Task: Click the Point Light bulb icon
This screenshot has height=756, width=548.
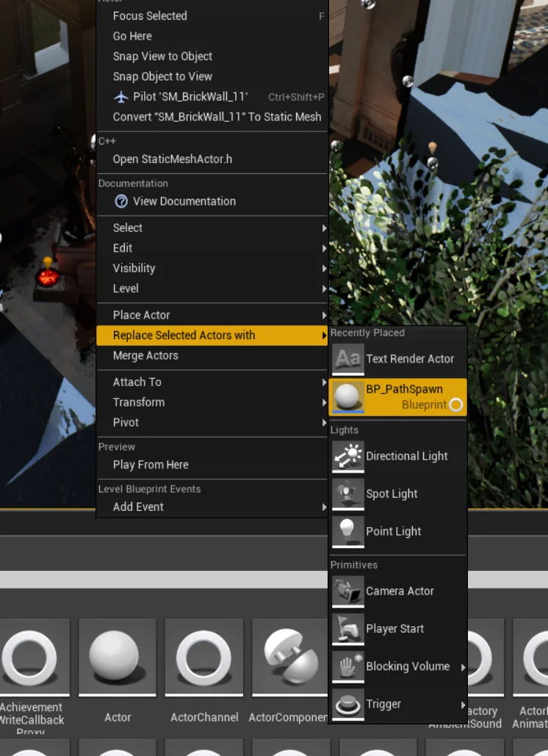Action: click(x=347, y=531)
